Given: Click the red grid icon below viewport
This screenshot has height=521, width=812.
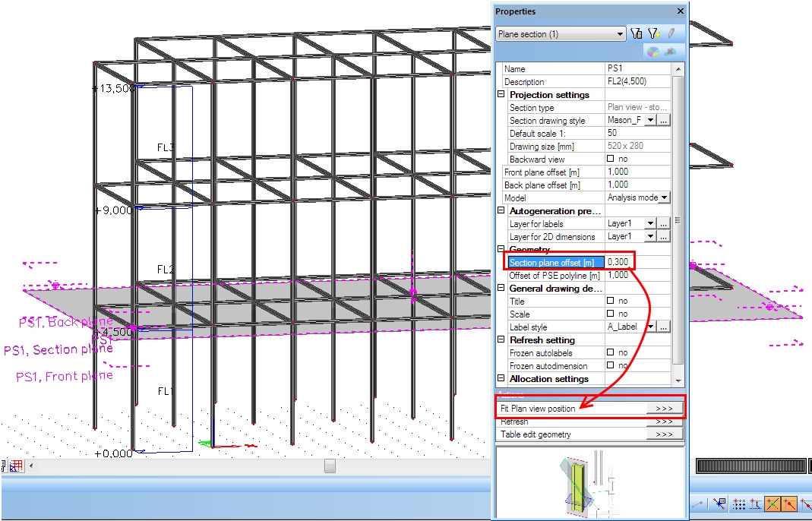Looking at the screenshot, I should point(16,466).
